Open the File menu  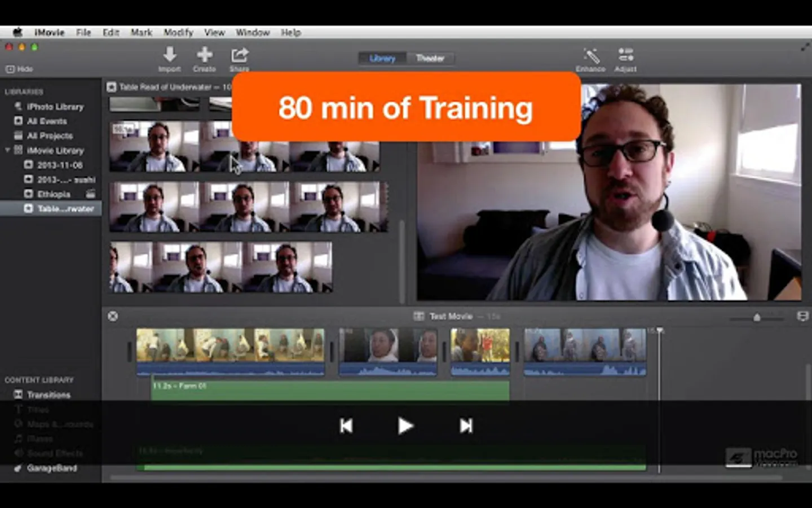[x=83, y=32]
